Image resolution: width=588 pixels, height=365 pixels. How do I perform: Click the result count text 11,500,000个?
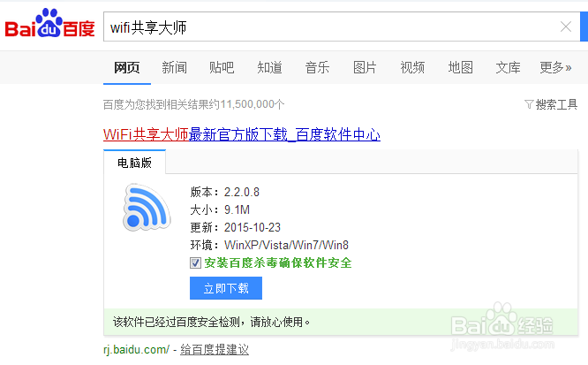(253, 104)
